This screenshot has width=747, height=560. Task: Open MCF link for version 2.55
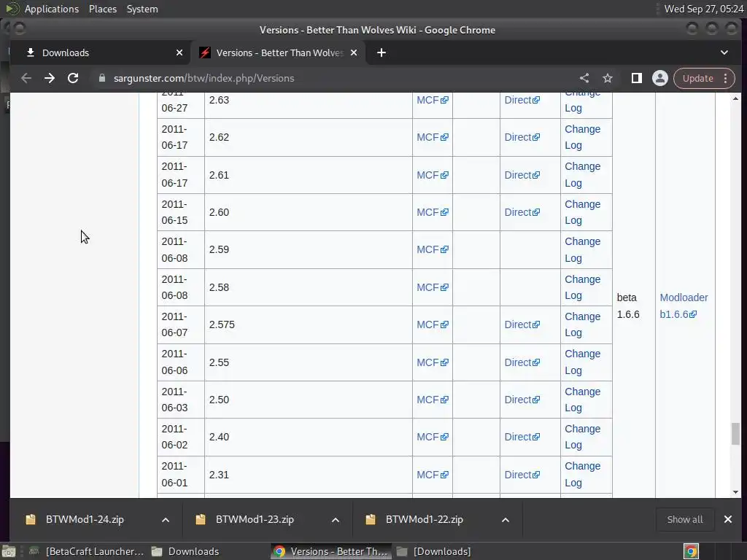pos(432,362)
